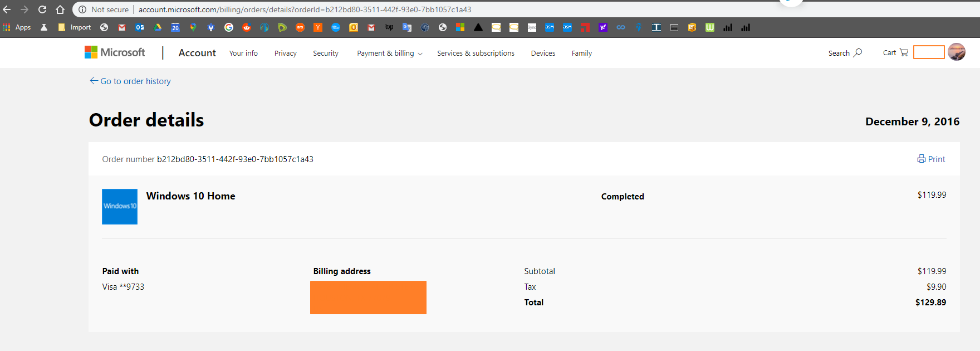This screenshot has height=351, width=980.
Task: Open the shopping Cart
Action: 895,53
